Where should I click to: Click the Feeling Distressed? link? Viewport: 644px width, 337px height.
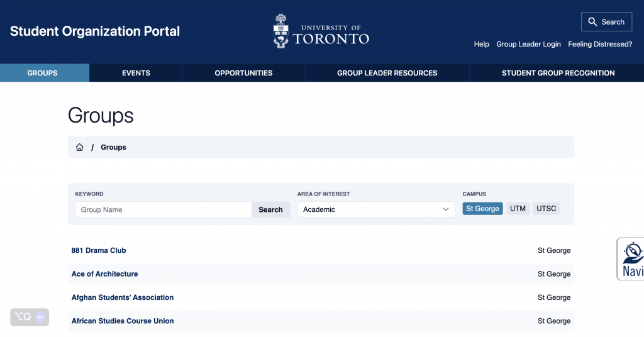click(600, 44)
